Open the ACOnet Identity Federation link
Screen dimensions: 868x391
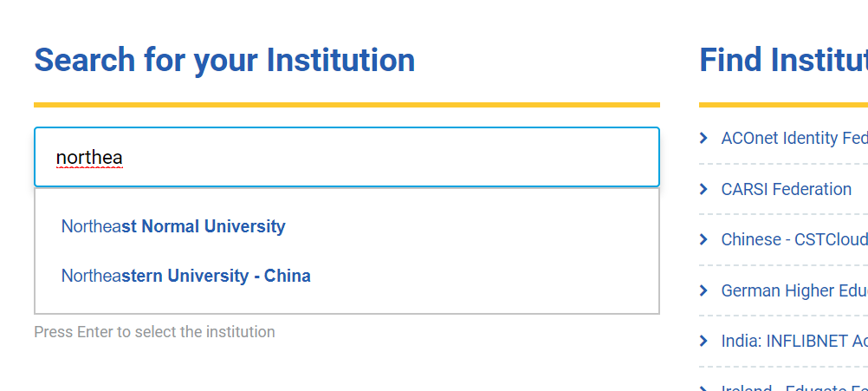[793, 139]
